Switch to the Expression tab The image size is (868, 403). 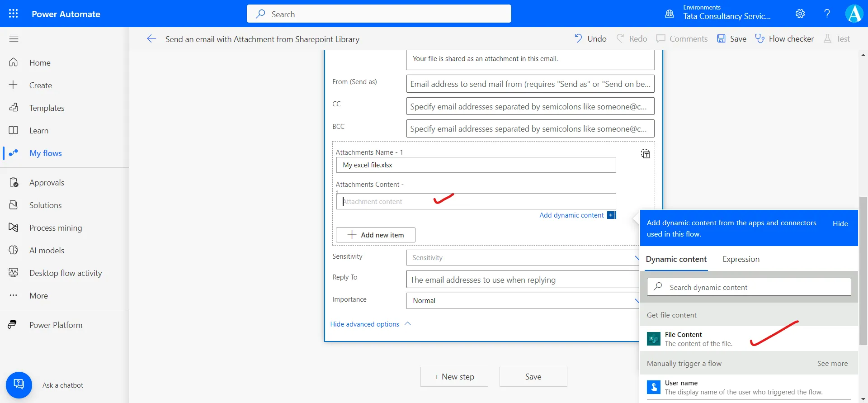(741, 259)
